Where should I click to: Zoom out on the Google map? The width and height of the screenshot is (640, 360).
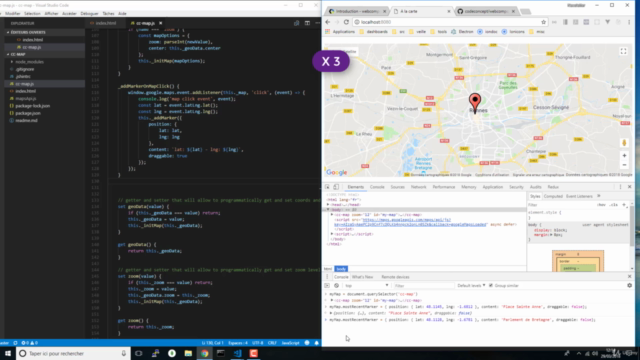coord(624,165)
